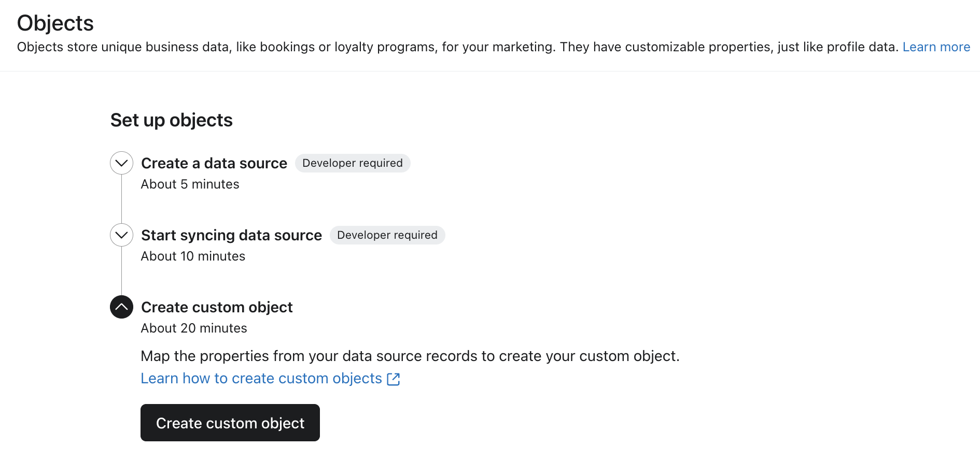Click the Start syncing data source title
980x461 pixels.
pos(231,235)
